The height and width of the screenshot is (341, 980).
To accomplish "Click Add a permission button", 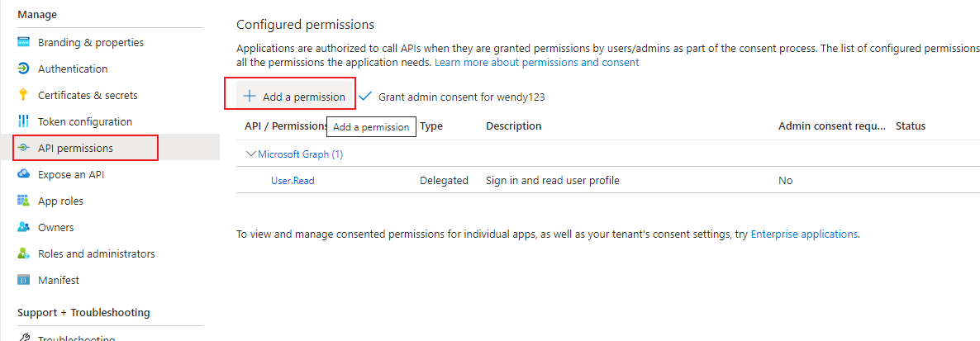I will pyautogui.click(x=294, y=96).
